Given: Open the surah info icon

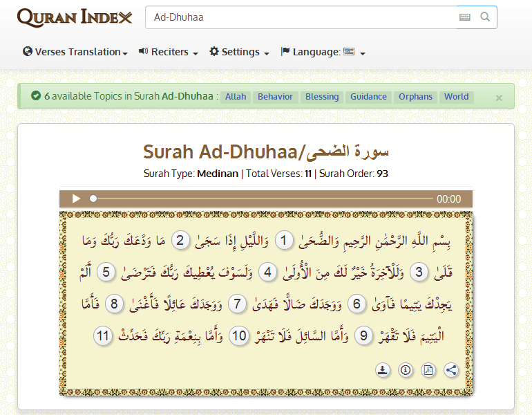Looking at the screenshot, I should [406, 370].
